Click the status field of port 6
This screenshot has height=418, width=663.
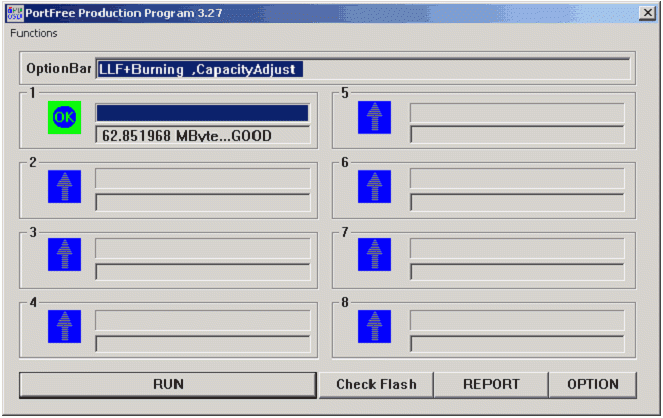[517, 202]
